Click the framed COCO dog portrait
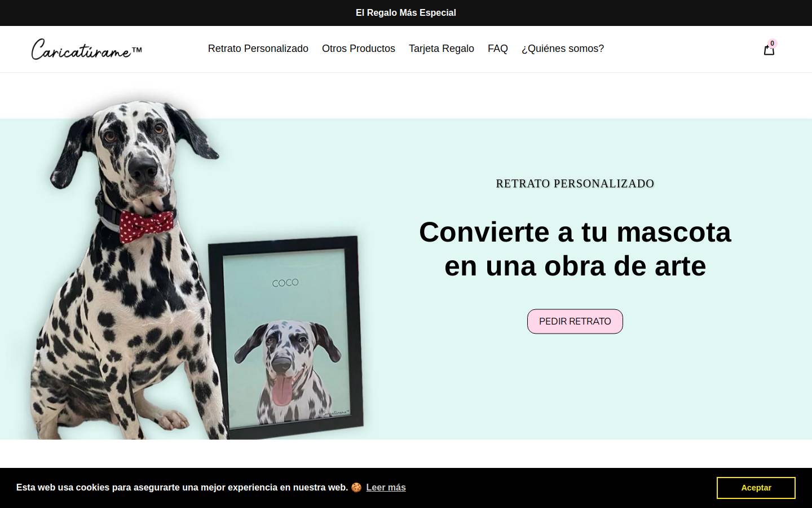This screenshot has height=508, width=812. tap(286, 338)
